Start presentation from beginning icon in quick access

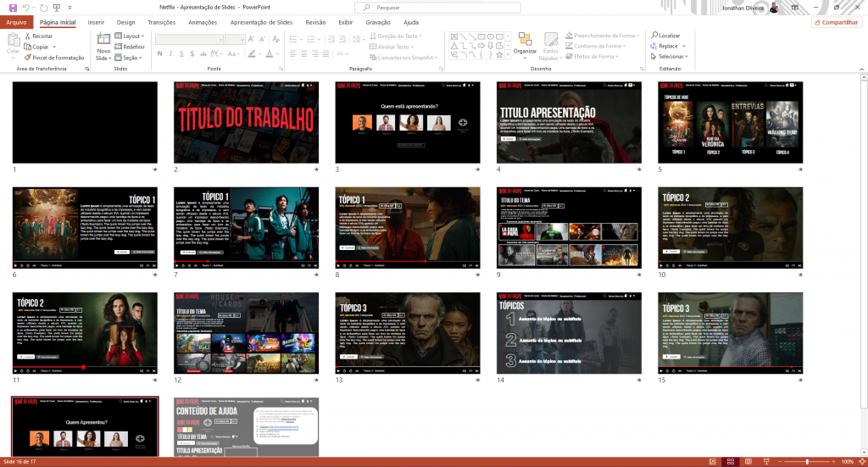point(57,8)
